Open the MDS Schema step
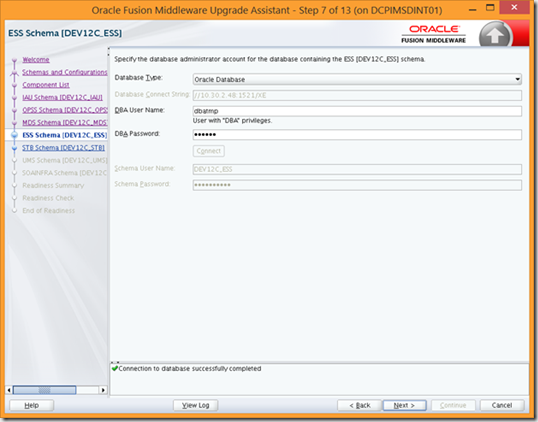This screenshot has height=422, width=538. pos(65,122)
